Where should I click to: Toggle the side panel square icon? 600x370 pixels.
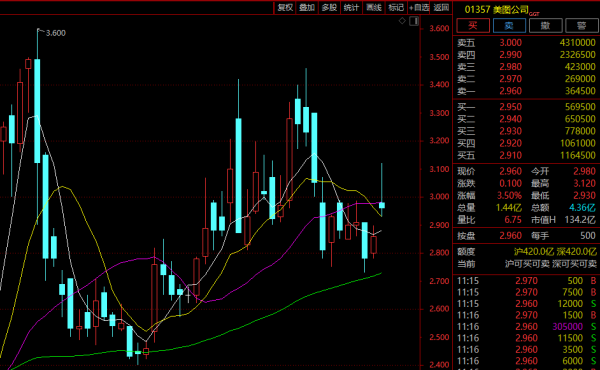click(414, 21)
